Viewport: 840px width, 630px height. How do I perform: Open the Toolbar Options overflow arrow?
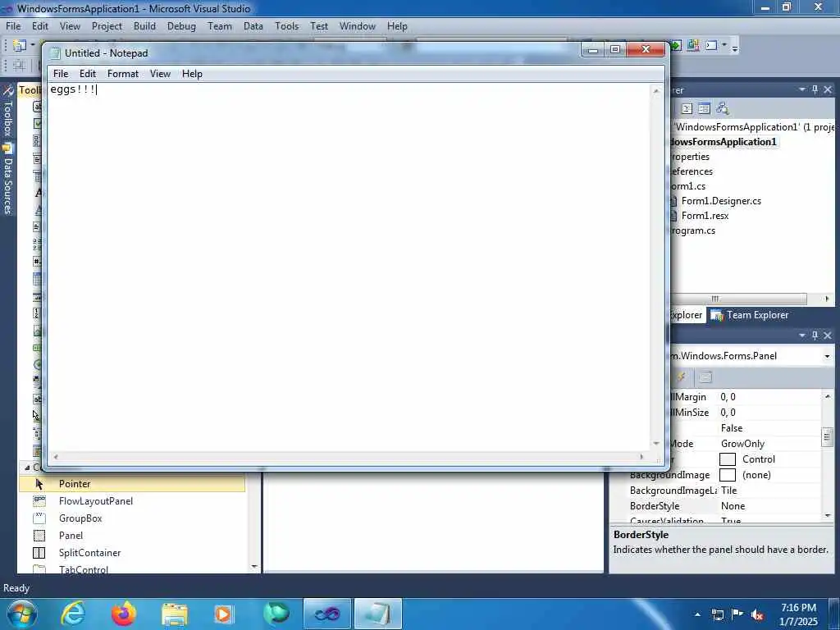pyautogui.click(x=735, y=48)
